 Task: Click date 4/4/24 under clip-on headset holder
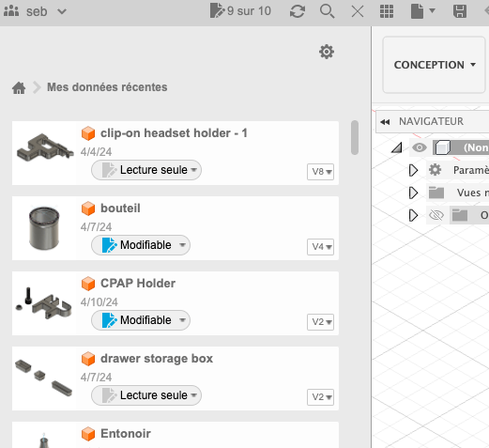[x=96, y=152]
